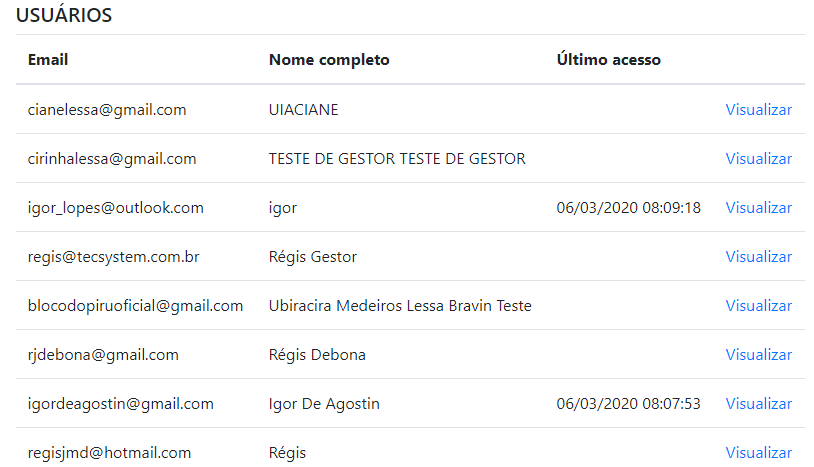Click the USUÁRIOS section heading
Screen dimensions: 814x467
[x=64, y=16]
